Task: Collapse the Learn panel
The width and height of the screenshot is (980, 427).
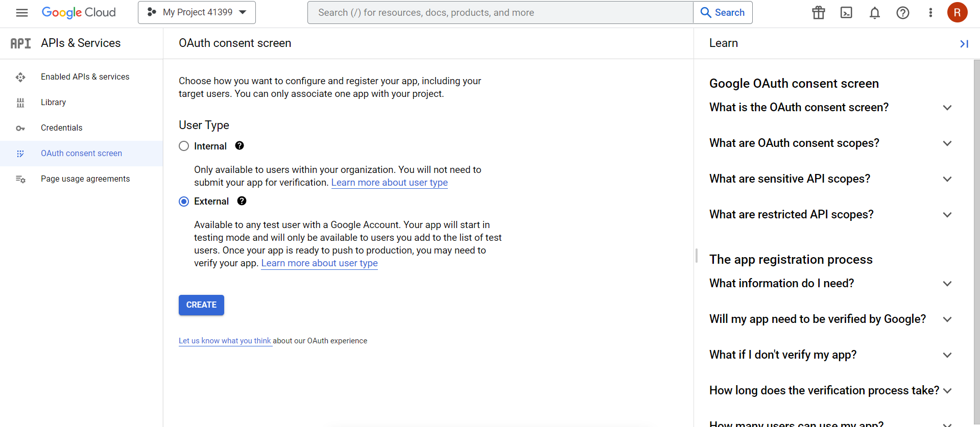Action: pyautogui.click(x=964, y=44)
